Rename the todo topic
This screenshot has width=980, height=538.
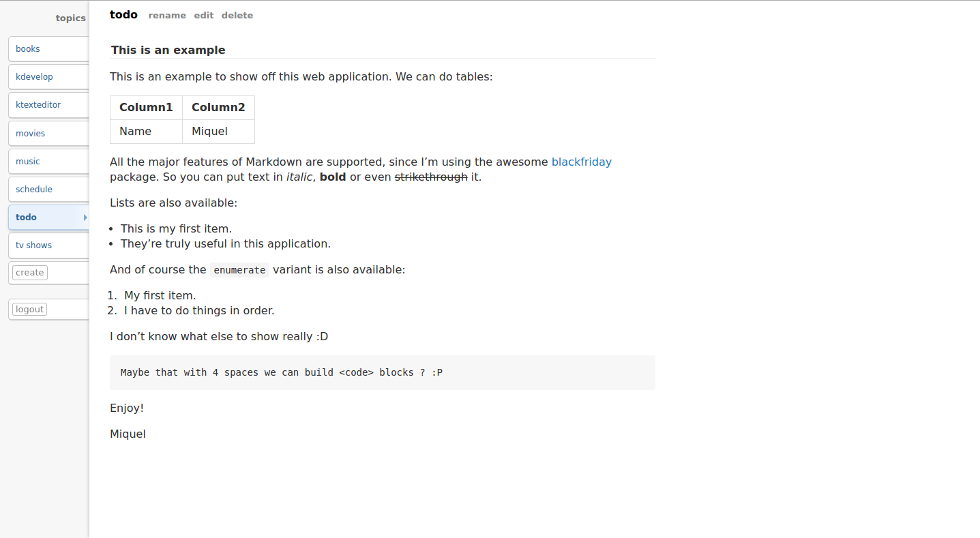coord(167,16)
